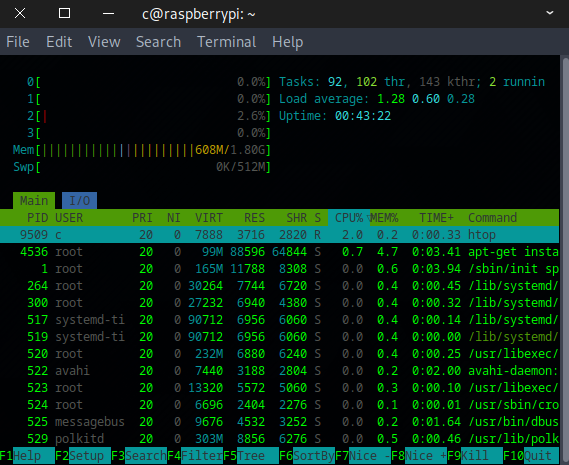Open the Terminal menu
569x465 pixels.
coord(227,42)
